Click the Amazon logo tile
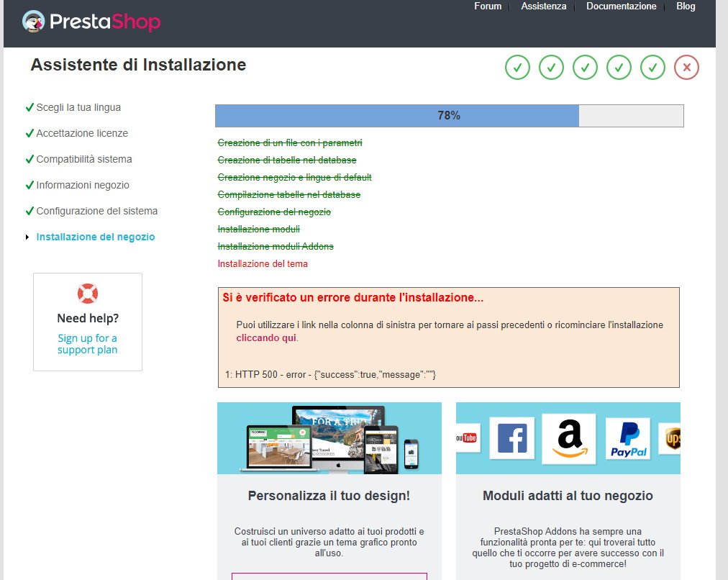The height and width of the screenshot is (580, 728). click(x=569, y=438)
